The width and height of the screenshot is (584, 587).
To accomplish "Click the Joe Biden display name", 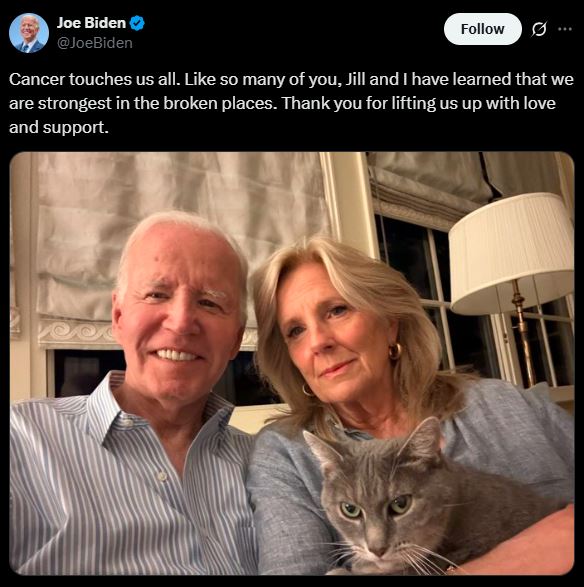I will point(91,23).
